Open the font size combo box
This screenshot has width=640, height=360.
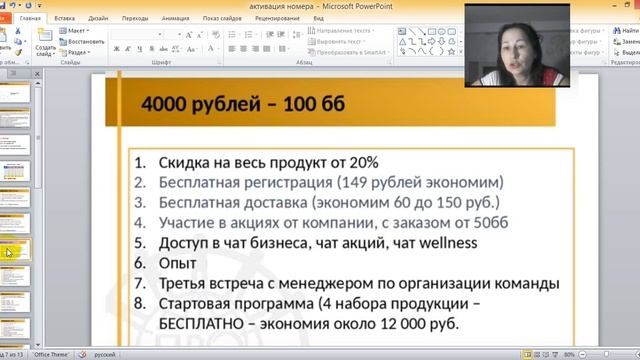174,35
